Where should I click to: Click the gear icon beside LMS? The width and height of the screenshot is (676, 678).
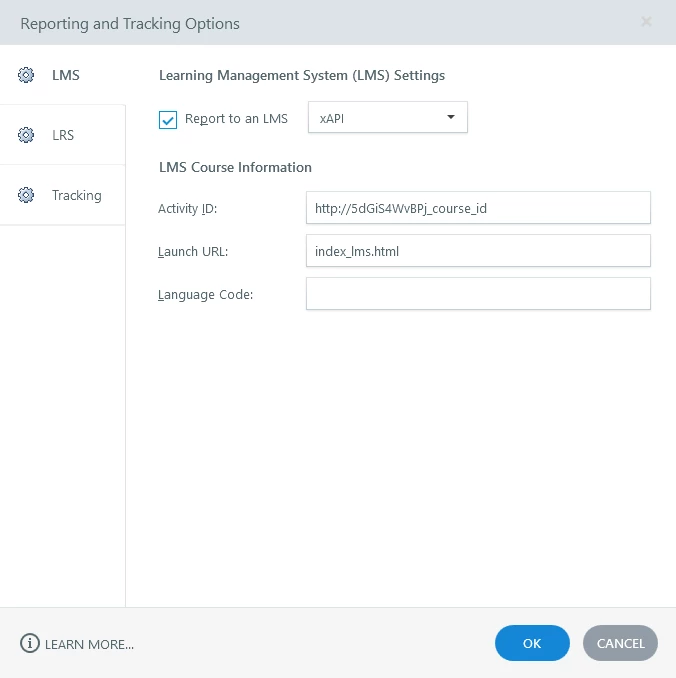pyautogui.click(x=27, y=75)
